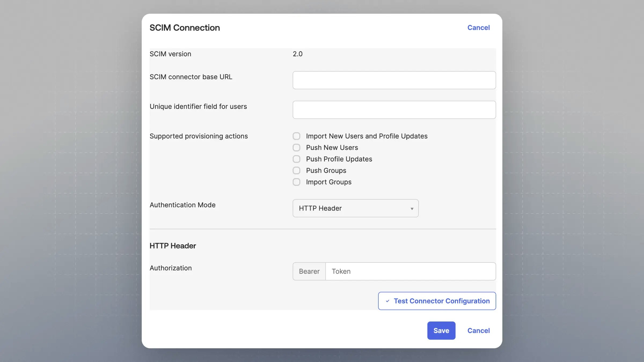This screenshot has width=644, height=362.
Task: Tick the Push Profile Updates checkbox
Action: point(297,159)
